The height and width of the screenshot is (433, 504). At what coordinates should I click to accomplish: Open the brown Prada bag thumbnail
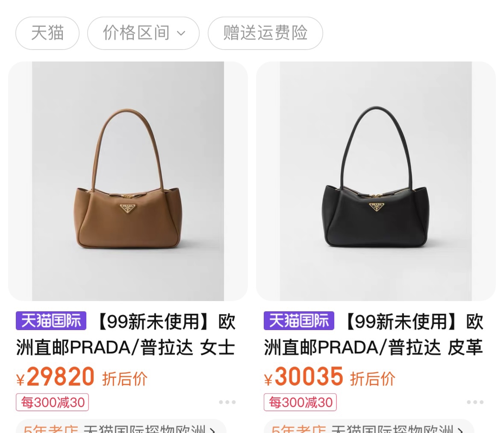[128, 181]
